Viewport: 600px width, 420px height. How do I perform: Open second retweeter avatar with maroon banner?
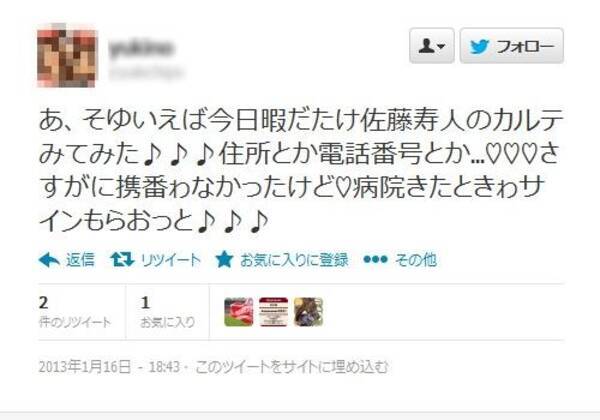click(274, 312)
